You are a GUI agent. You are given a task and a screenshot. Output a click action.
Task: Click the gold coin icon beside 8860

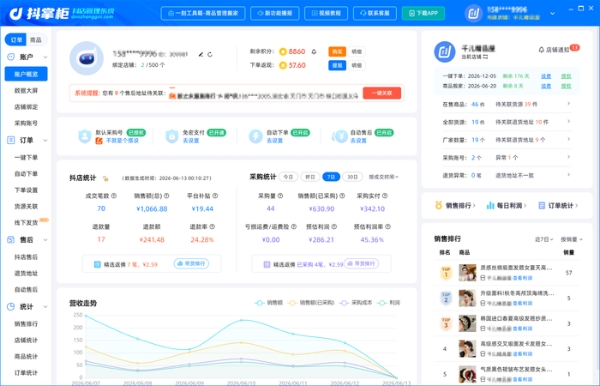(283, 52)
